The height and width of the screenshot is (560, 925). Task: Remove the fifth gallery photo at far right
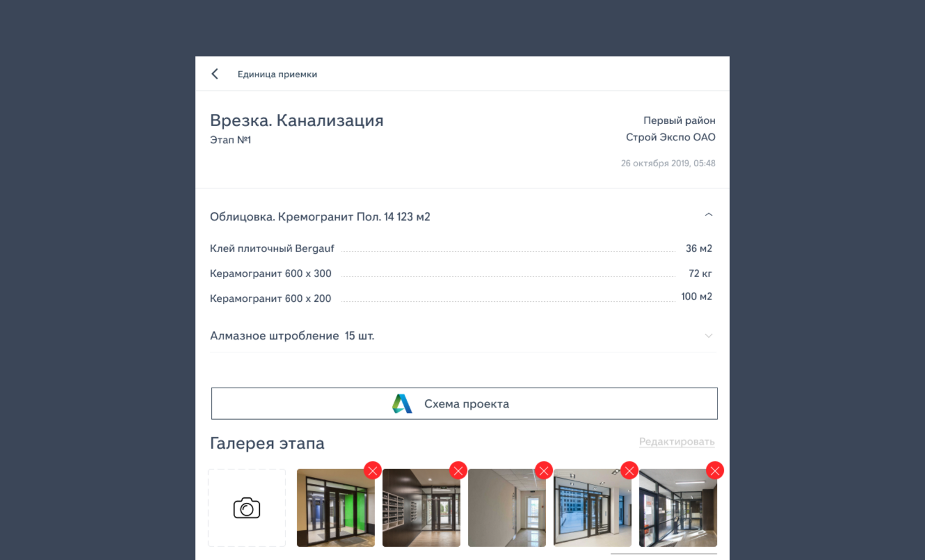coord(715,470)
